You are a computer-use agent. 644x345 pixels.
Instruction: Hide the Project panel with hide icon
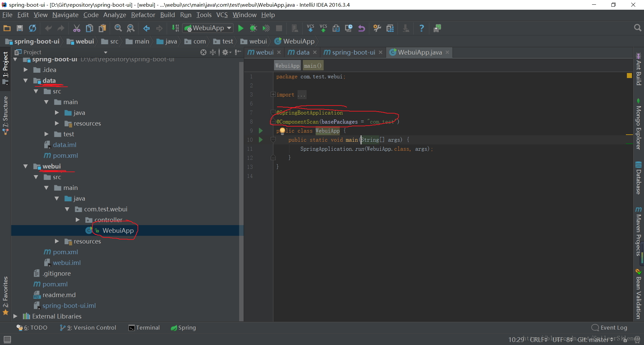point(238,52)
